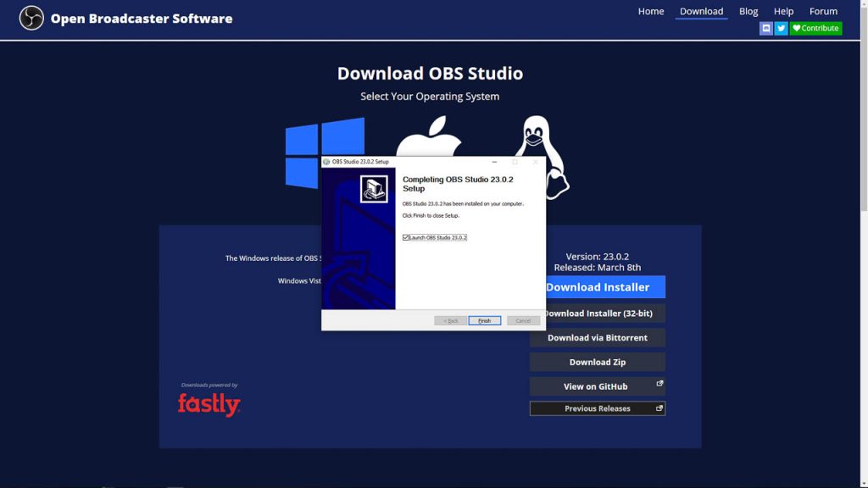The image size is (868, 488).
Task: Open the Download menu item
Action: 701,11
